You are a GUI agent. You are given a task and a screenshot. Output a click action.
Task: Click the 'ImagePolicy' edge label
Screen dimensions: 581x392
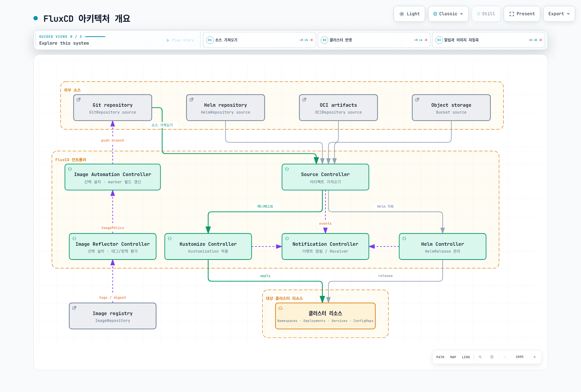[x=113, y=228]
